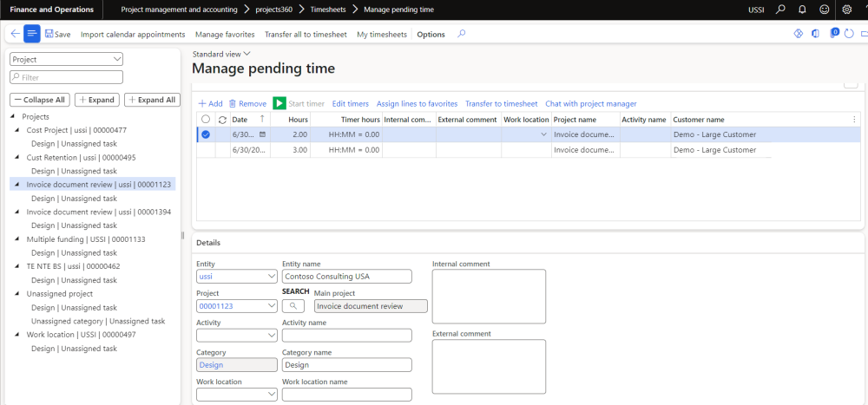Open the settings gear icon

pos(847,10)
